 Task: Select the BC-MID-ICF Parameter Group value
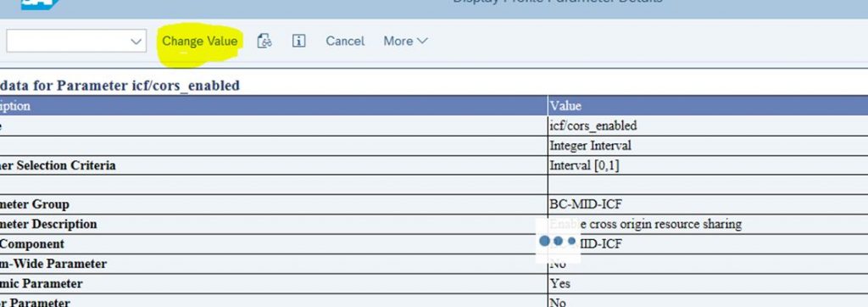(x=586, y=204)
